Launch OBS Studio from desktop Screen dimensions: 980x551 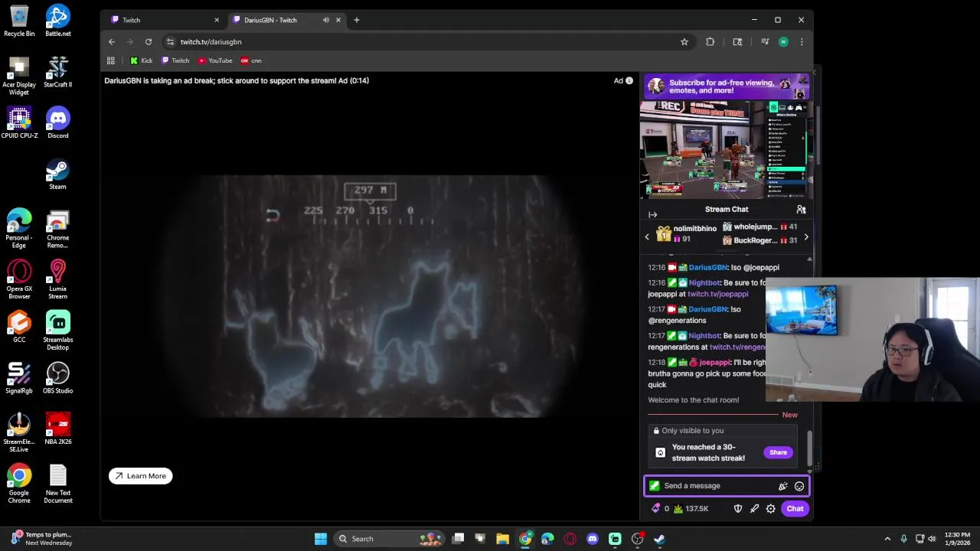point(57,378)
